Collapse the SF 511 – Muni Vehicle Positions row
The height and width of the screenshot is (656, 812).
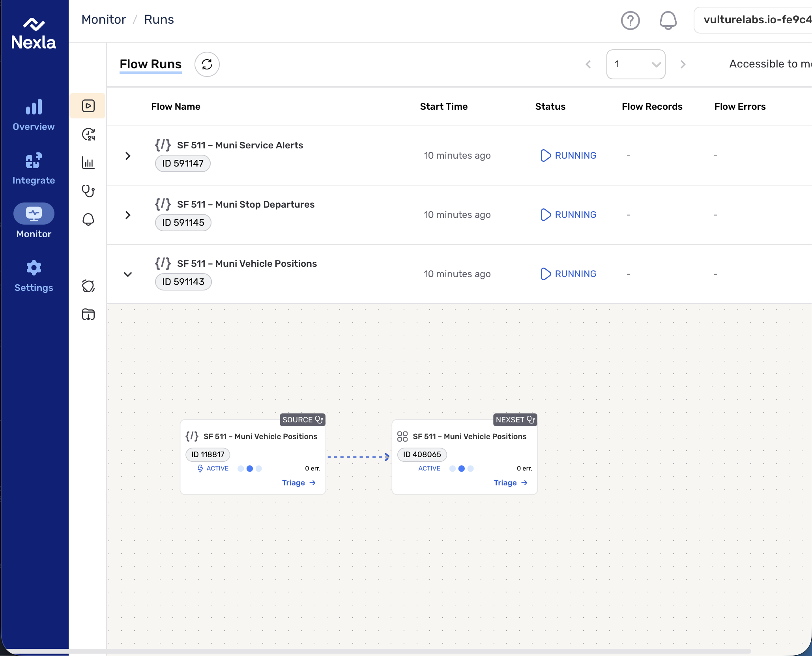pyautogui.click(x=128, y=274)
